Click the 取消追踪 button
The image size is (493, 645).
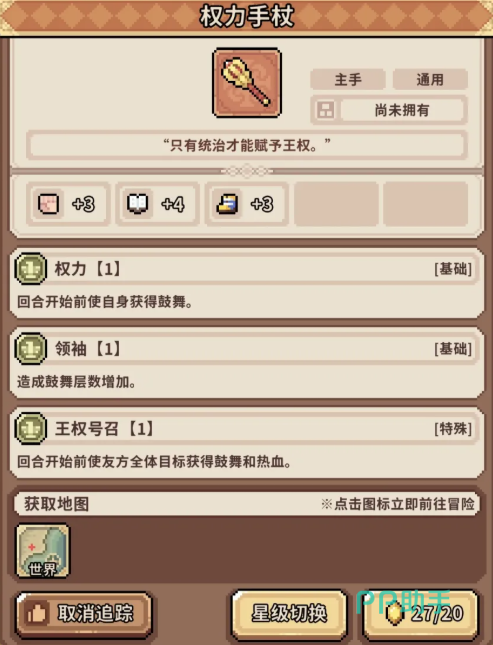84,614
